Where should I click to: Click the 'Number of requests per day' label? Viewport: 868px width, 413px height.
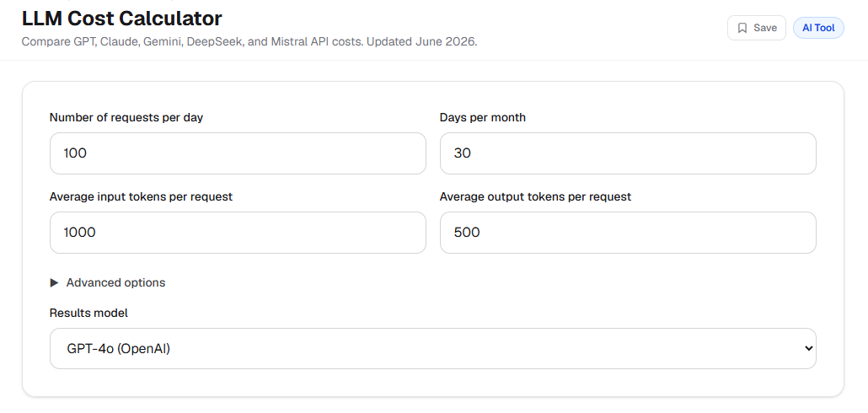coord(126,117)
